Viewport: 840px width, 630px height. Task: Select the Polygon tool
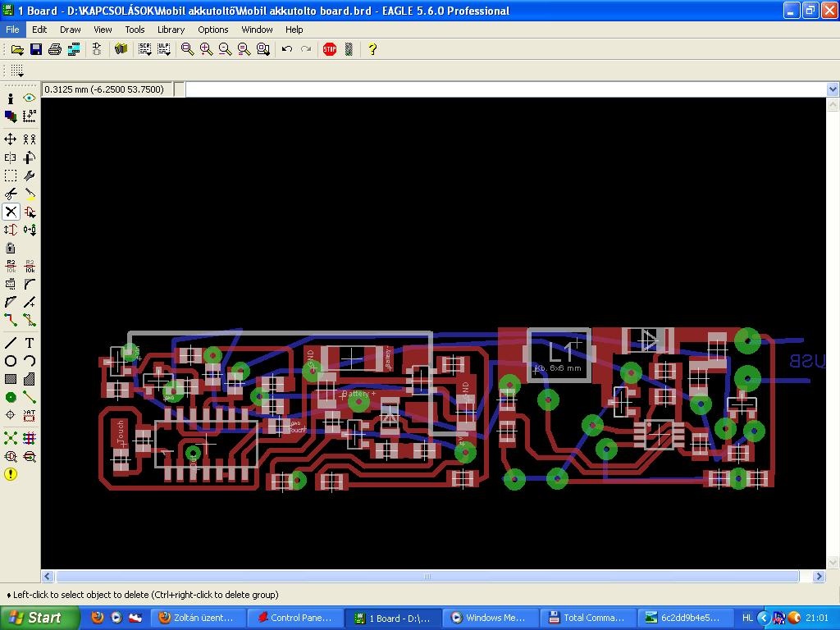[30, 379]
